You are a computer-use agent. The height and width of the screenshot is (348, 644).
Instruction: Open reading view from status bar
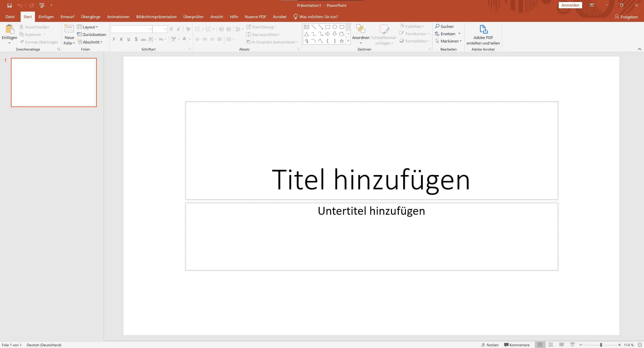tap(561, 345)
